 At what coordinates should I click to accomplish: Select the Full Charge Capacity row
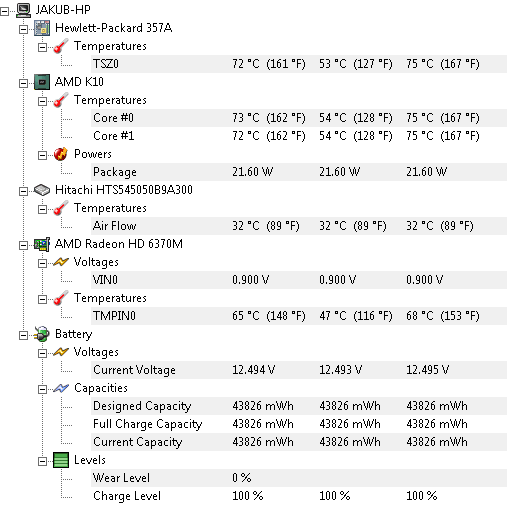pos(299,424)
